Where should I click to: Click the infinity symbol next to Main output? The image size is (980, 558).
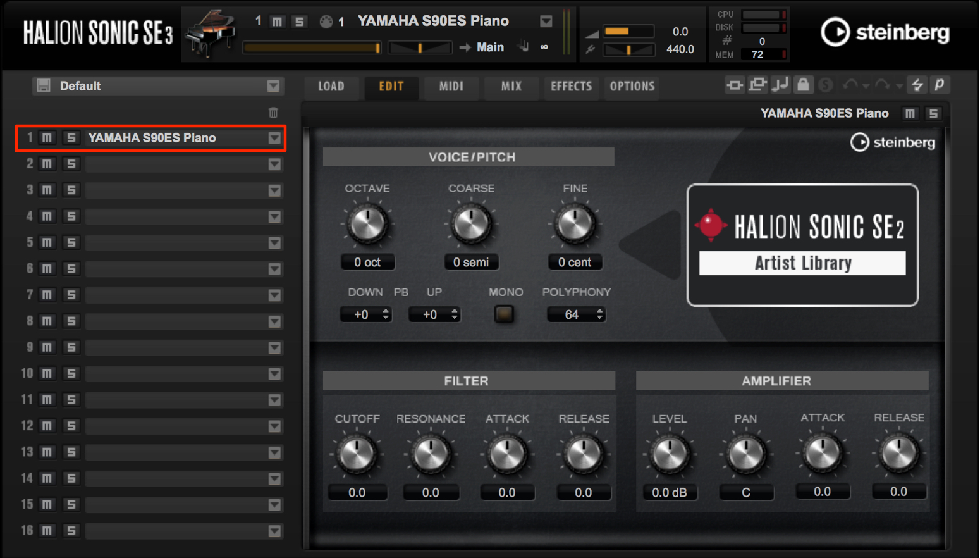(544, 47)
